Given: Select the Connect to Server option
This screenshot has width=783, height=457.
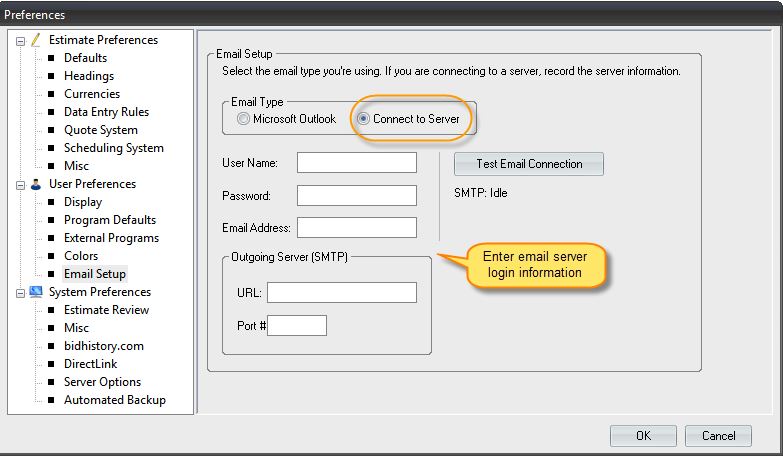Looking at the screenshot, I should point(364,119).
